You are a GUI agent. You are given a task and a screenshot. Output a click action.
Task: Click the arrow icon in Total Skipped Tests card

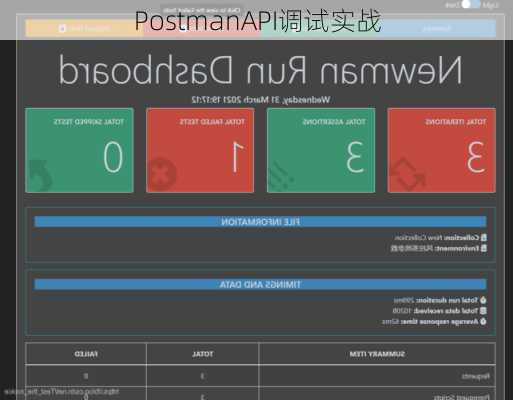click(40, 176)
